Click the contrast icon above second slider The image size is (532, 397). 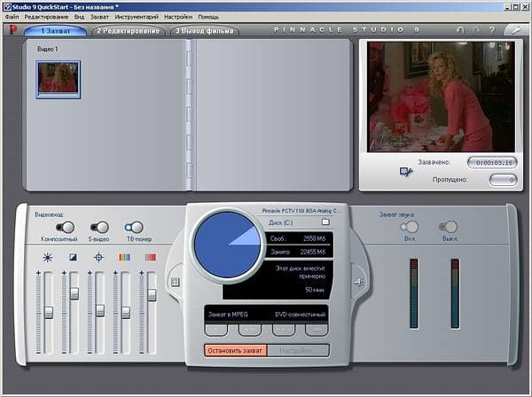coord(73,258)
